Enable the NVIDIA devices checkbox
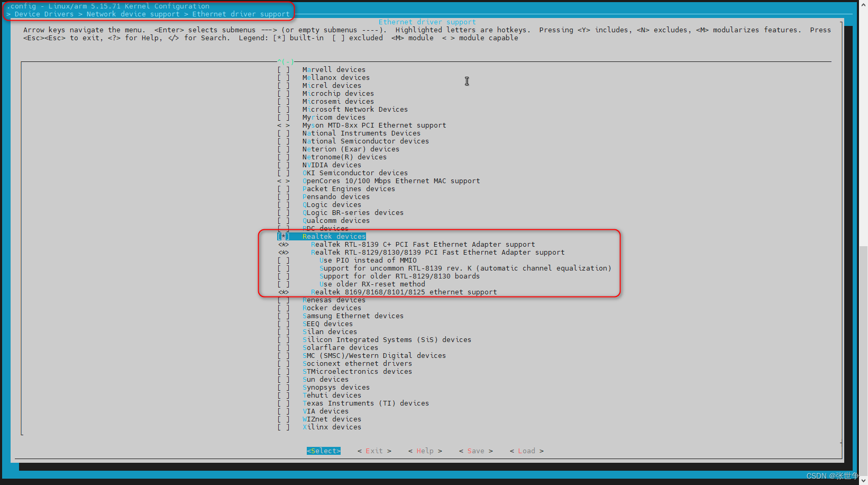868x485 pixels. coord(284,165)
